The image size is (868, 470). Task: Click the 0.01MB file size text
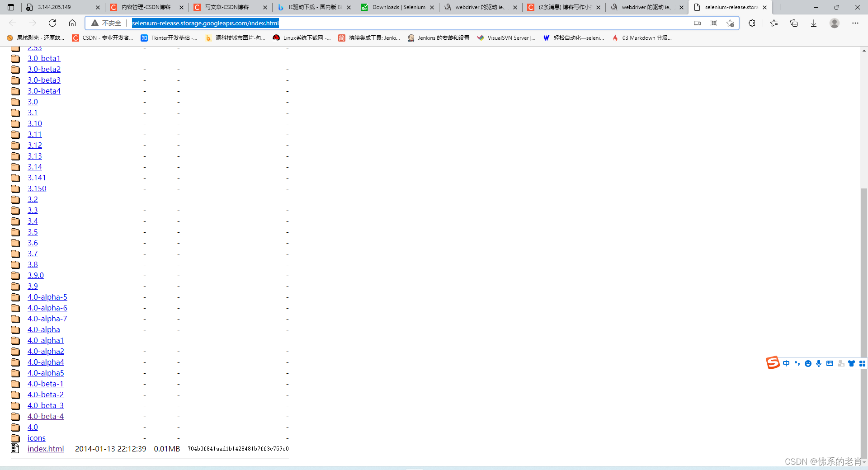[x=167, y=449]
